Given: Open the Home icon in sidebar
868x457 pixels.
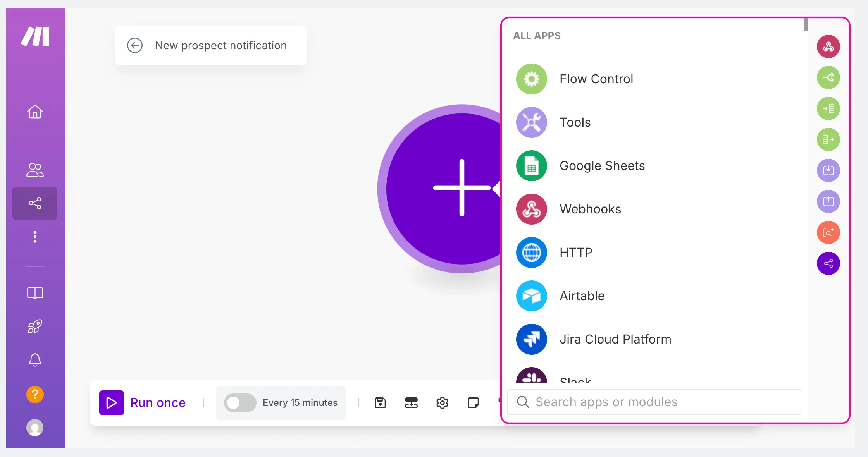Looking at the screenshot, I should pos(35,112).
